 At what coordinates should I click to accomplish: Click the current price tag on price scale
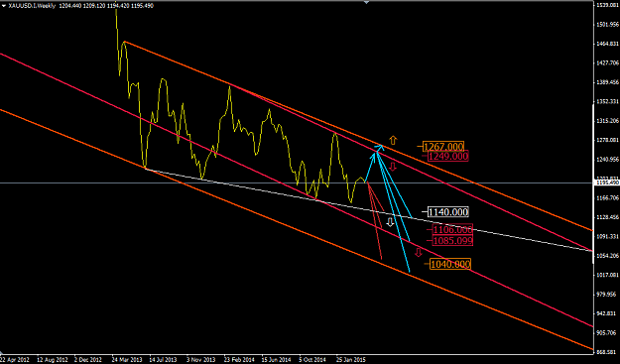coord(608,182)
